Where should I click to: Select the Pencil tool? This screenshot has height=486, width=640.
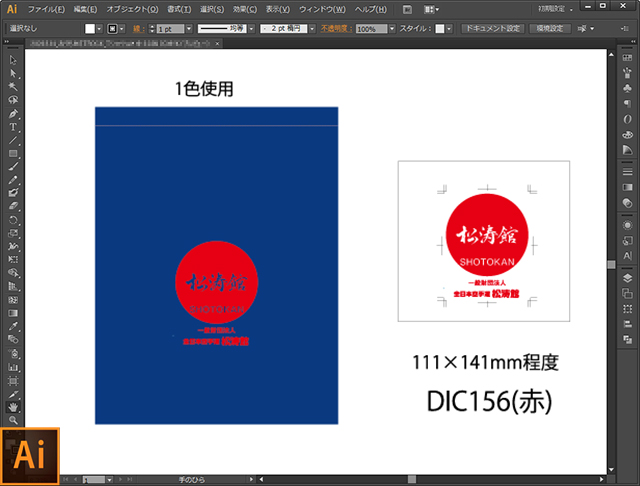(13, 180)
